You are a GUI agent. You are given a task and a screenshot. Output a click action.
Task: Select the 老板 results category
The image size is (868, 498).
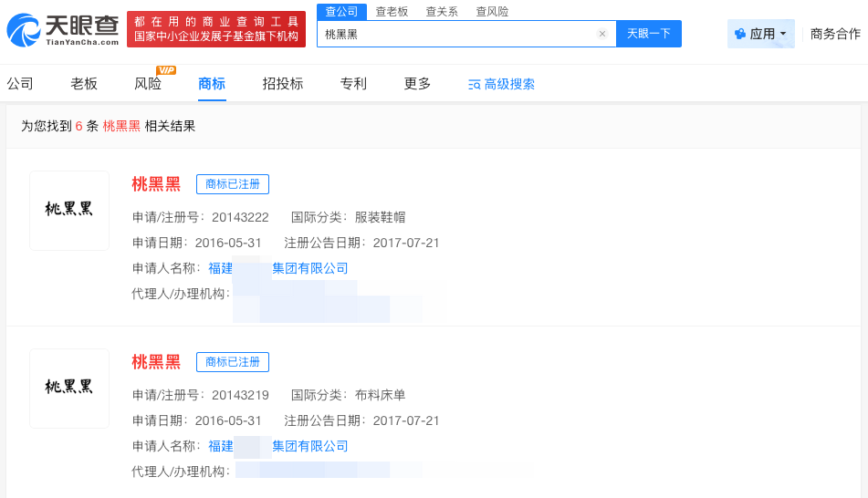[x=84, y=84]
